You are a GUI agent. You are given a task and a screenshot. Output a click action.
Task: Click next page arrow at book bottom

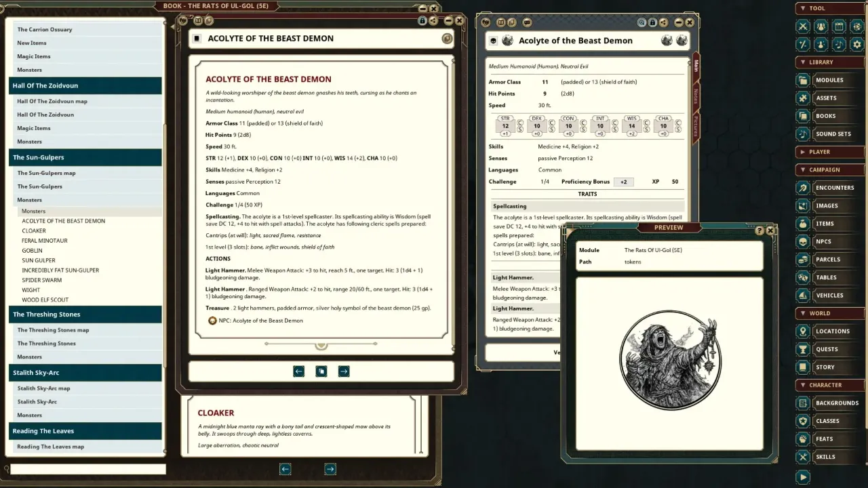click(x=330, y=469)
